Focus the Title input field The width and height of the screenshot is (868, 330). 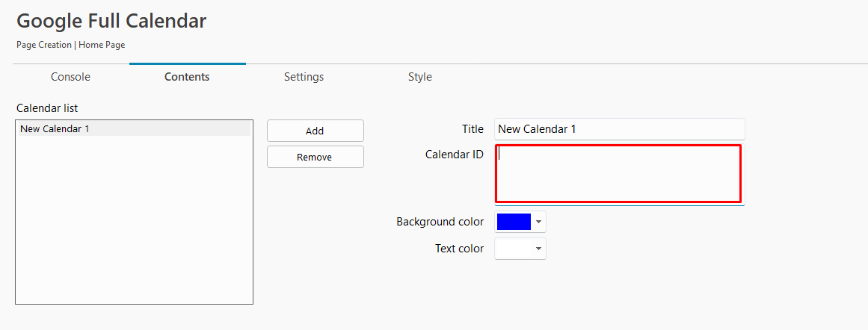[620, 129]
